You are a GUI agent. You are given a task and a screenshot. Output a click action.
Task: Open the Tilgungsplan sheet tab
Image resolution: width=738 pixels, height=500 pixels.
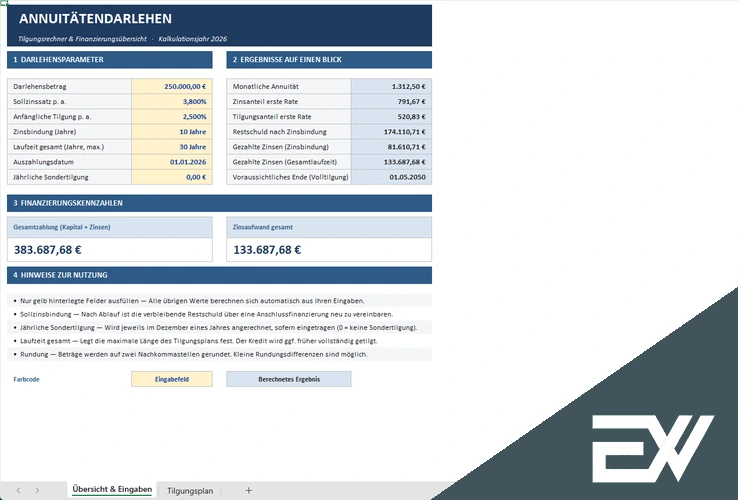pos(190,491)
